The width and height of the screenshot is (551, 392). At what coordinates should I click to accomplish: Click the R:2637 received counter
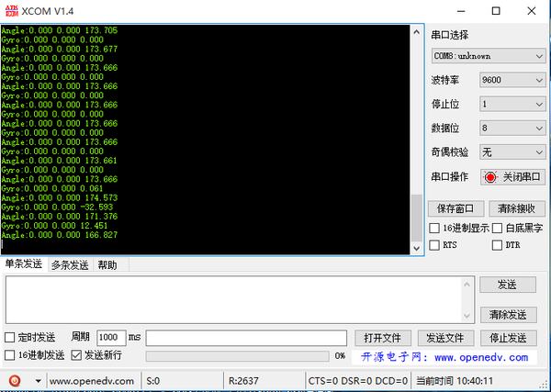[x=243, y=381]
